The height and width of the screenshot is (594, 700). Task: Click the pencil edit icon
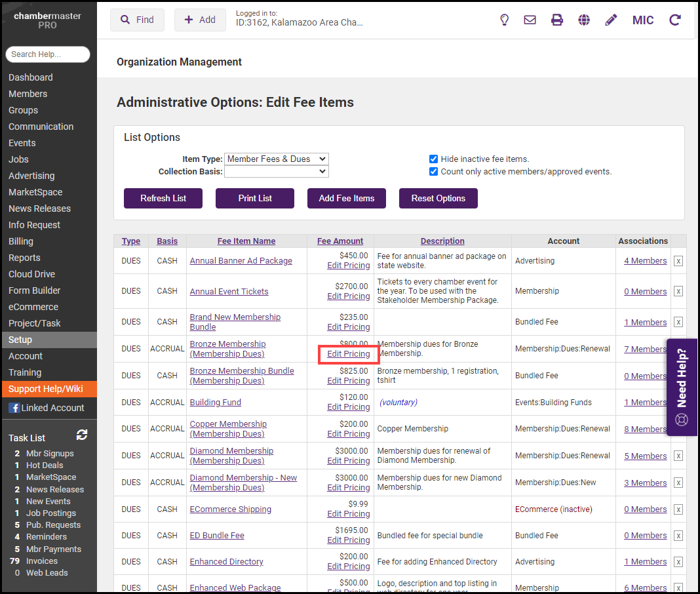[611, 20]
